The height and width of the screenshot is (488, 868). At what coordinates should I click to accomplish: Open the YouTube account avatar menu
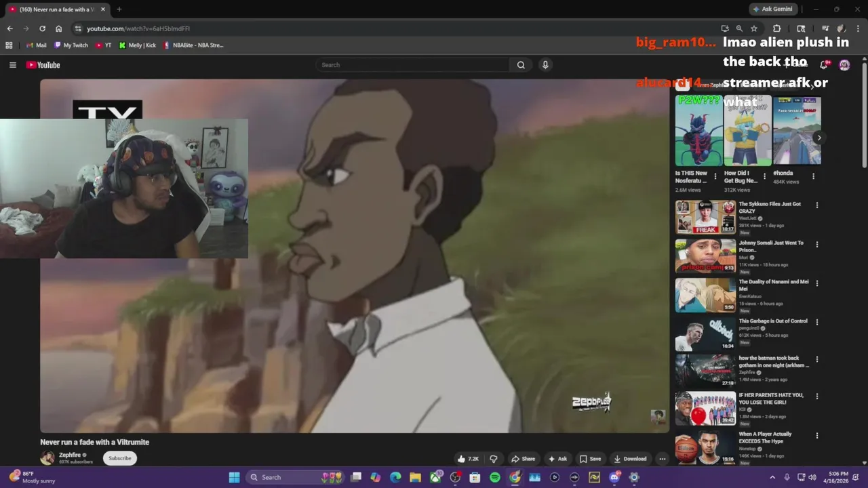point(844,65)
